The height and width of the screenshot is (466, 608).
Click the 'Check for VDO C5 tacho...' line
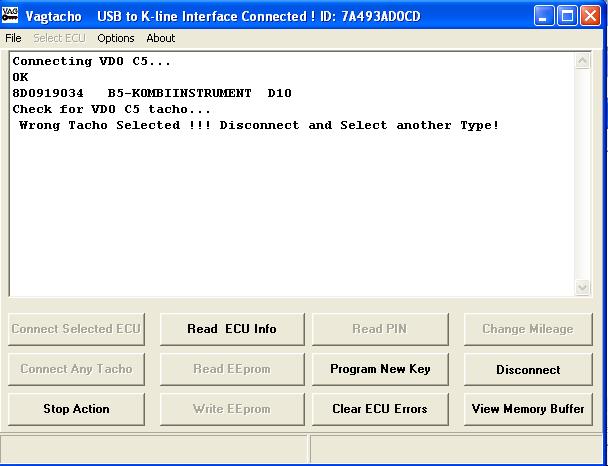coord(112,109)
